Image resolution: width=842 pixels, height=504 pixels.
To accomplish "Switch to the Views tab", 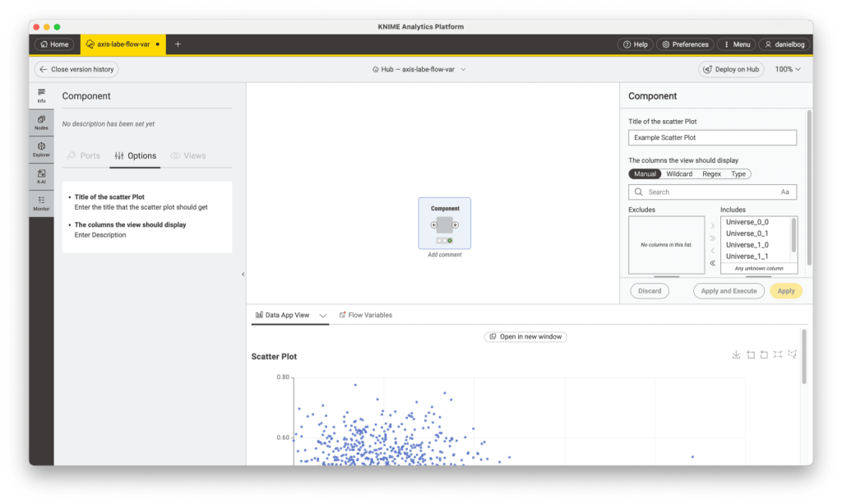I will click(x=188, y=155).
